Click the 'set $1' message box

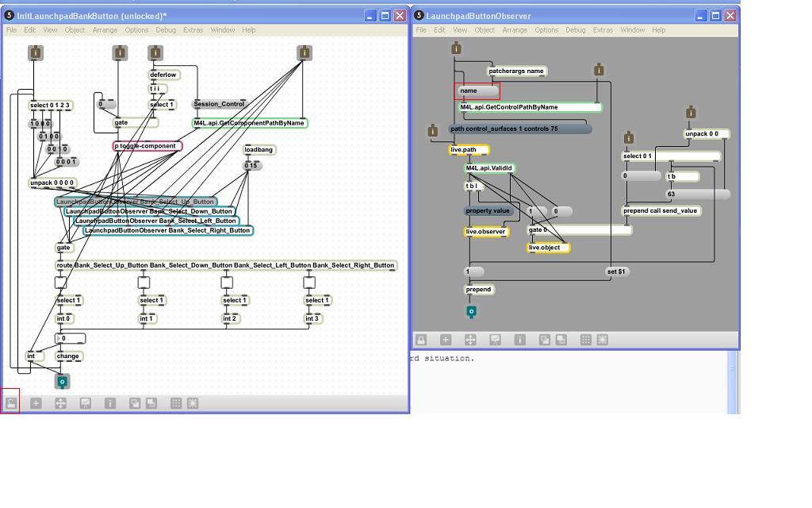pyautogui.click(x=617, y=271)
